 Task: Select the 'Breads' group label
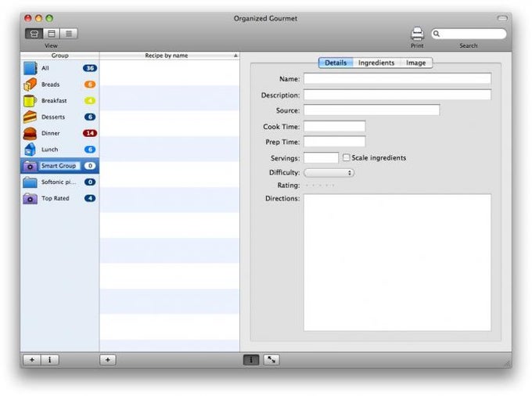tap(51, 85)
